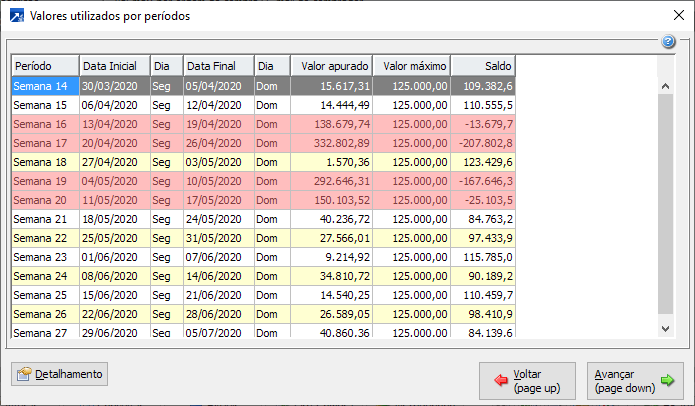Click the start date 06/04/2020
This screenshot has width=695, height=406.
pos(109,105)
